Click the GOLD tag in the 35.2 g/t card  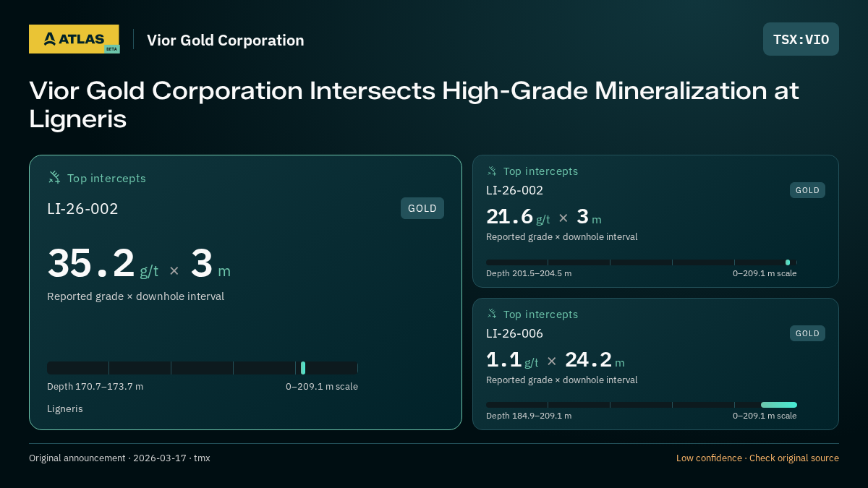click(x=422, y=208)
